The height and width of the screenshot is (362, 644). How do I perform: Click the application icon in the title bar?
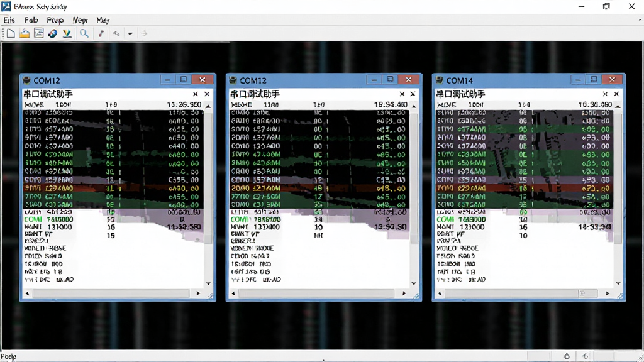tap(6, 6)
